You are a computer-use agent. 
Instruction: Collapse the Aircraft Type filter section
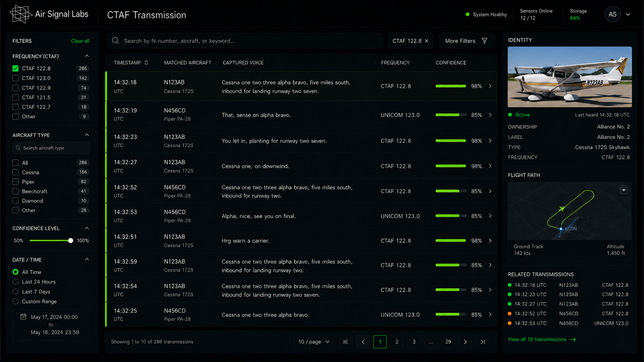click(87, 135)
